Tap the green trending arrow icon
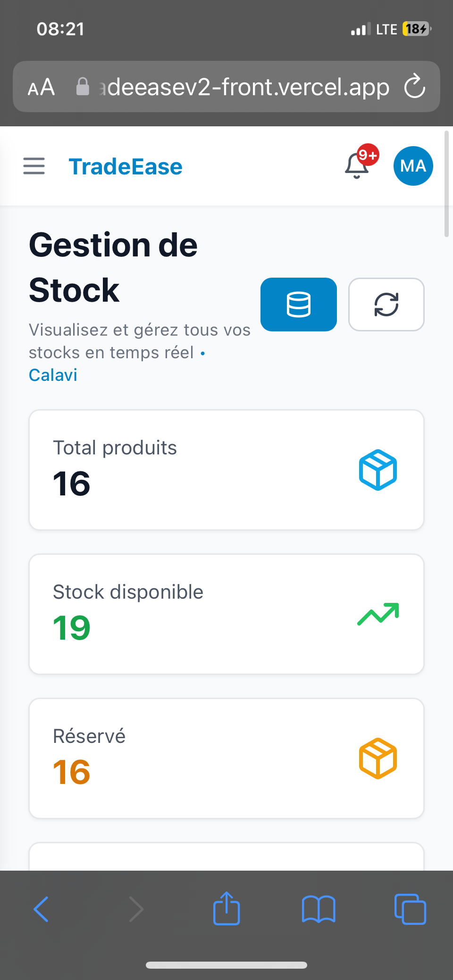The height and width of the screenshot is (980, 453). pyautogui.click(x=377, y=614)
